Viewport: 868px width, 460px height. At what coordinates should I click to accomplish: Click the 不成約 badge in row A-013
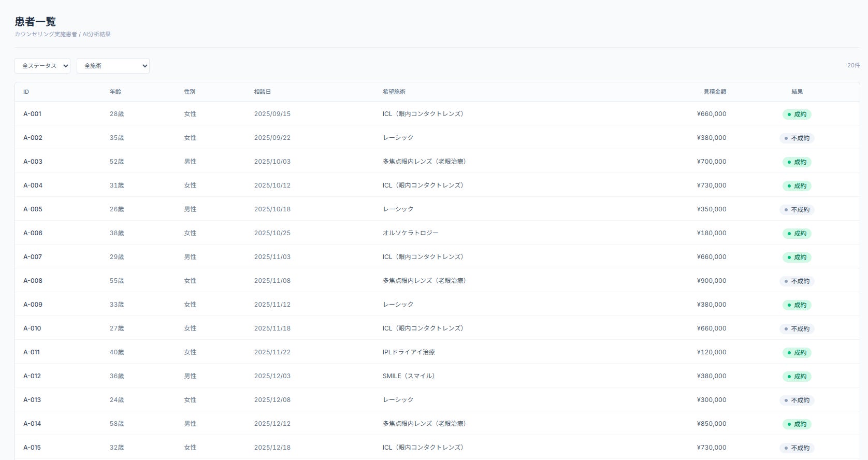797,400
